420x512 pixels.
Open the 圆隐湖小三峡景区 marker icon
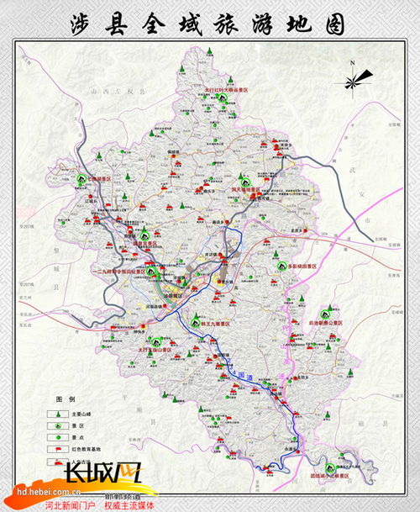(330, 468)
